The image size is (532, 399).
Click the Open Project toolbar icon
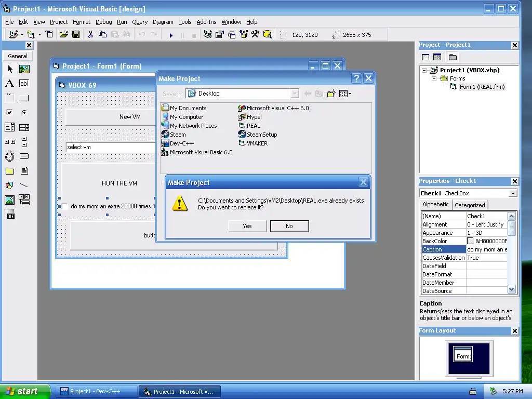63,34
